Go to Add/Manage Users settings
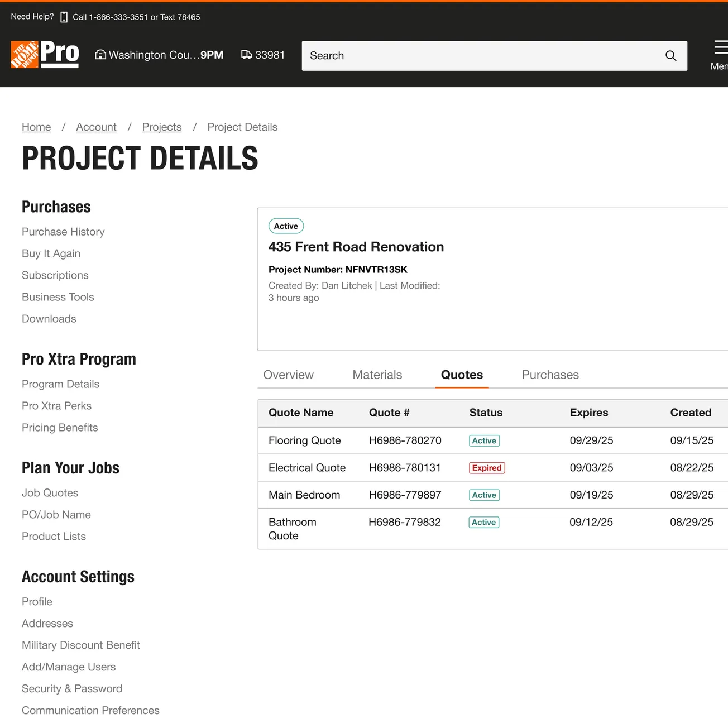Screen dimensions: 728x728 69,667
